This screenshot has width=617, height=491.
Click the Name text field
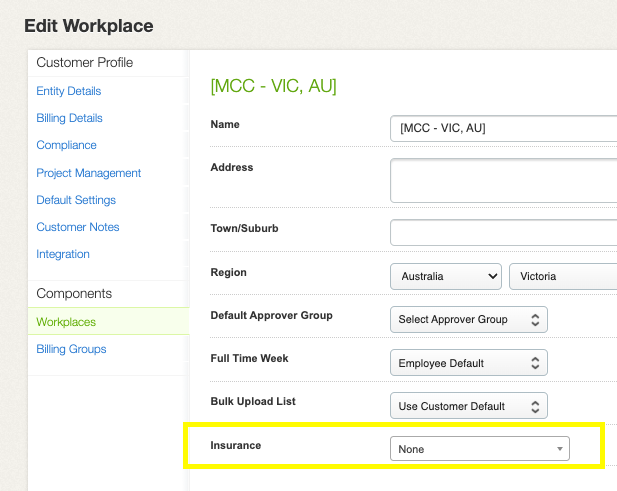pos(503,128)
